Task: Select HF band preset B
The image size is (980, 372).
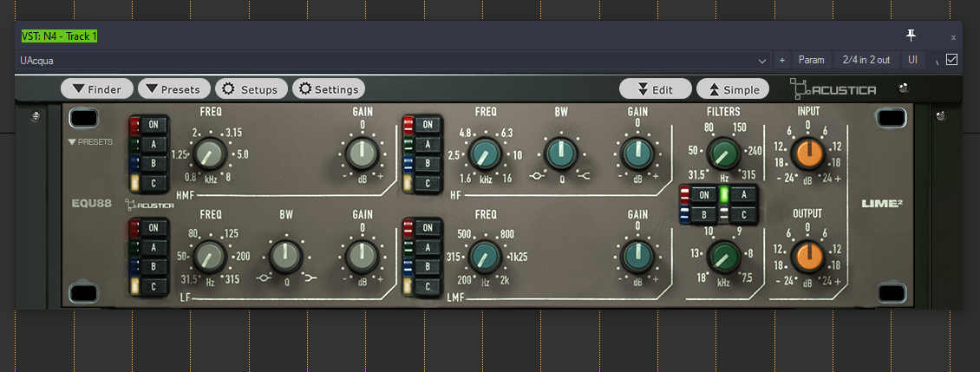Action: (428, 164)
